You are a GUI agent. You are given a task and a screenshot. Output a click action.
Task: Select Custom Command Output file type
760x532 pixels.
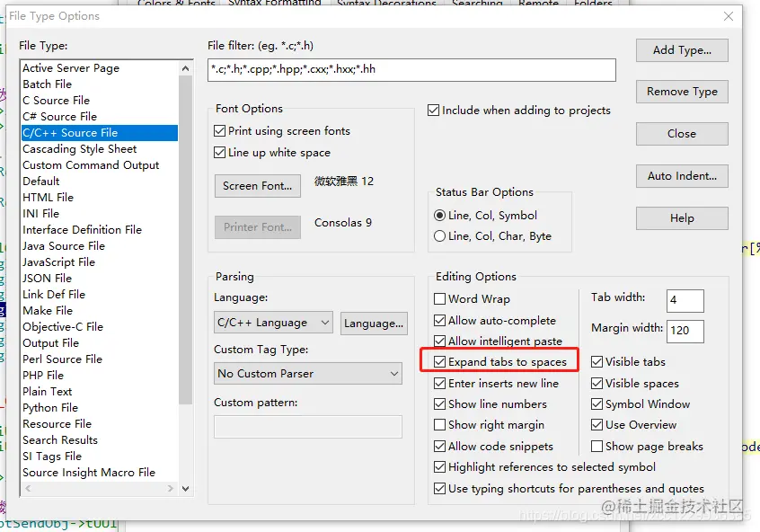click(100, 164)
